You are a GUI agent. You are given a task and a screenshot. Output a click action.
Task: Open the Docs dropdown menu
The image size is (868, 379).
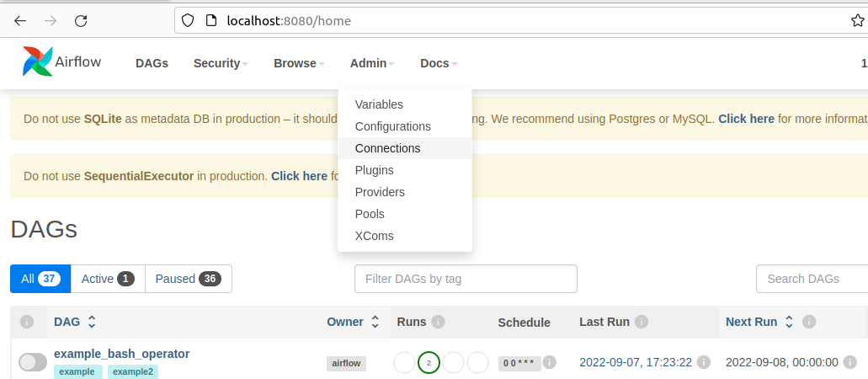point(439,63)
